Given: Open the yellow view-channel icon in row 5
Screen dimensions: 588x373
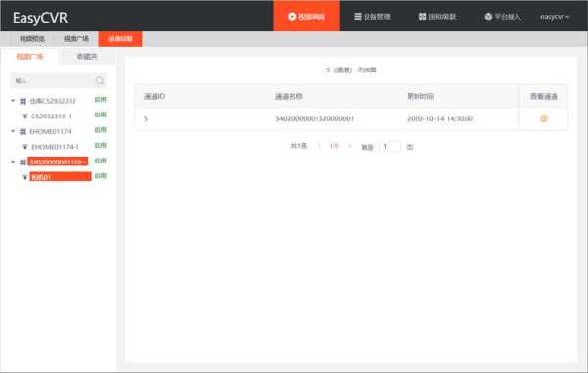Looking at the screenshot, I should click(x=543, y=118).
